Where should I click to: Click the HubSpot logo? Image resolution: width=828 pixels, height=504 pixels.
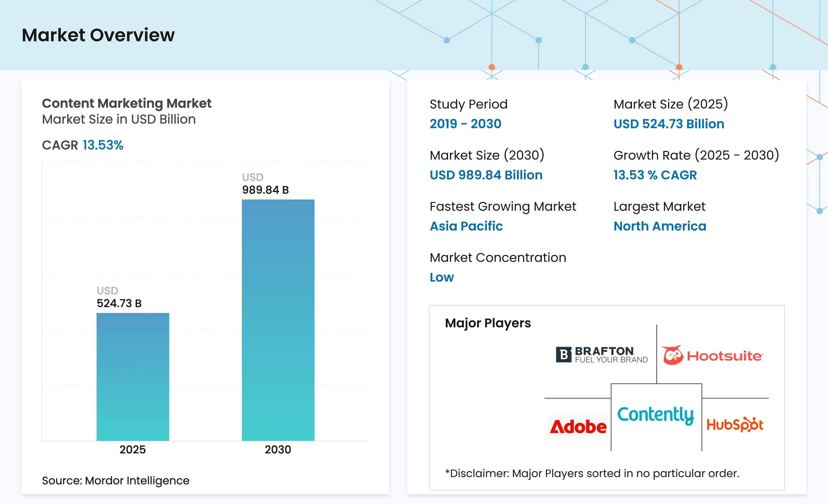click(x=735, y=424)
